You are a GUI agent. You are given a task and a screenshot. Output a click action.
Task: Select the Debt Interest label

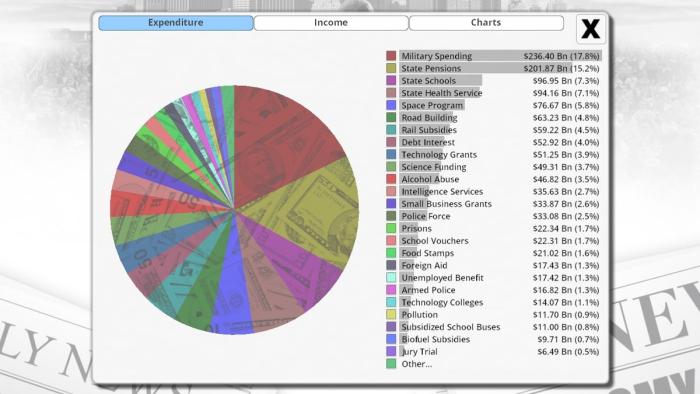428,142
